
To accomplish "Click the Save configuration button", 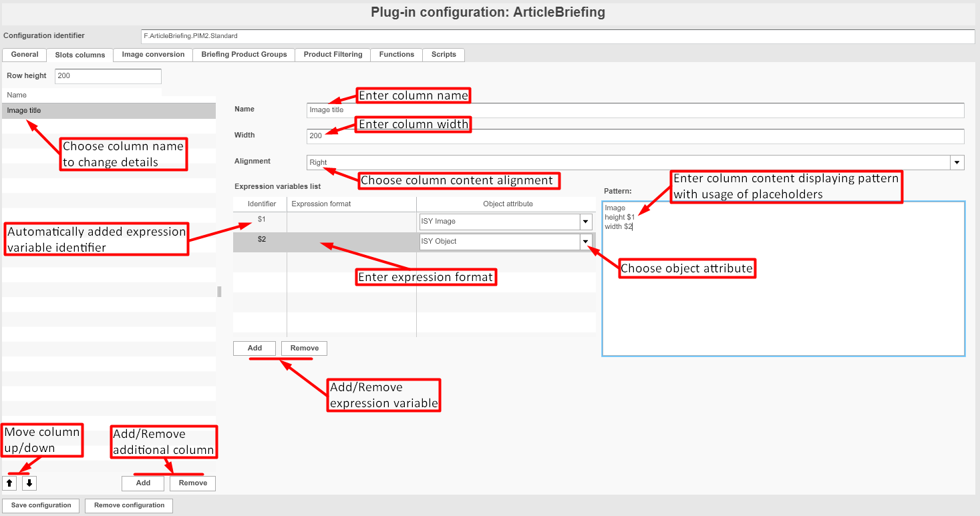I will tap(41, 506).
